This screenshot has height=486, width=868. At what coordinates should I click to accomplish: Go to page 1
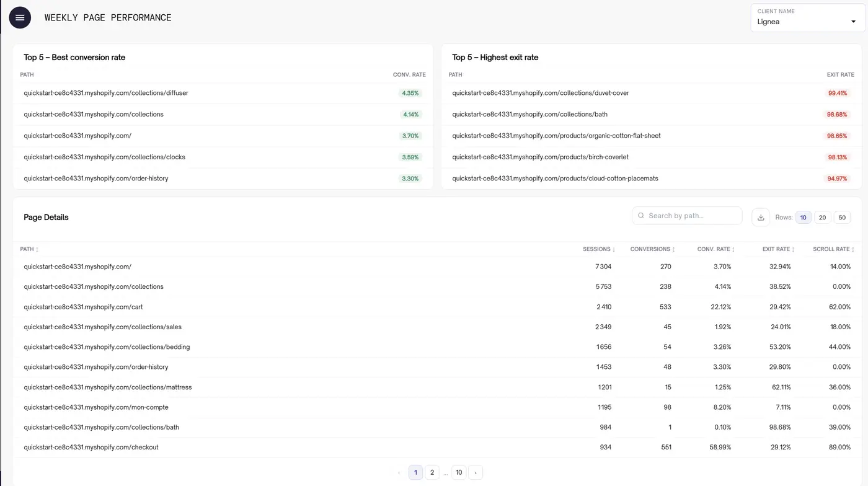click(415, 472)
